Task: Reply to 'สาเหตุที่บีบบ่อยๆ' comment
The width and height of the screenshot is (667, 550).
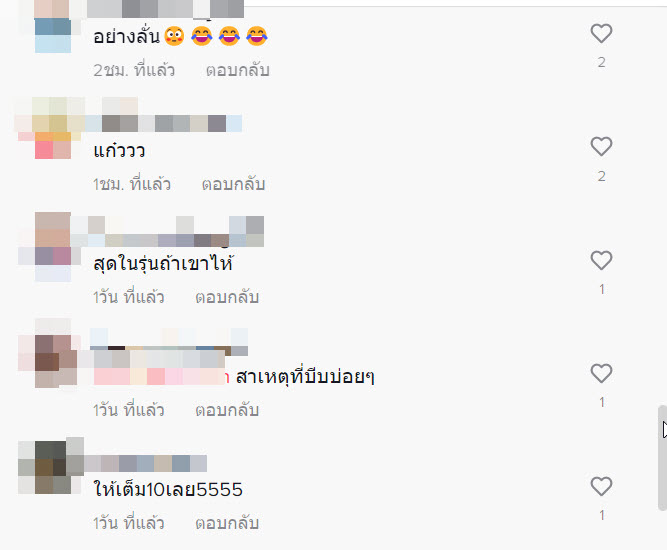Action: (227, 410)
